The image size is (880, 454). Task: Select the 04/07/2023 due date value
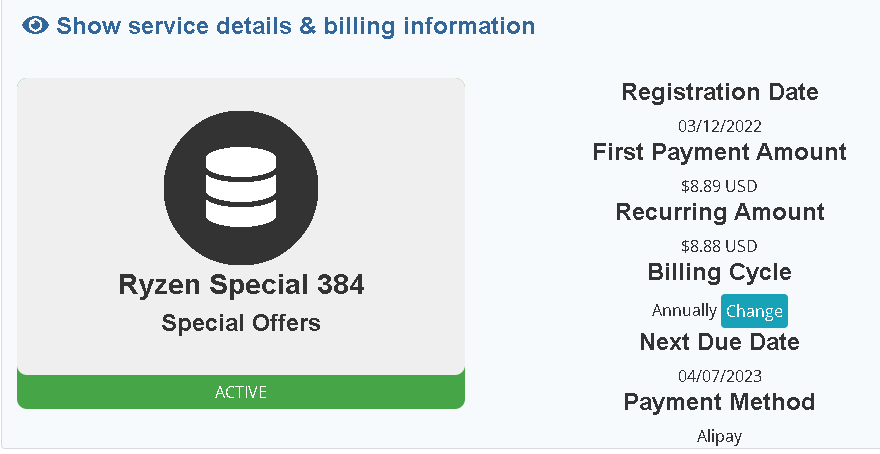720,376
